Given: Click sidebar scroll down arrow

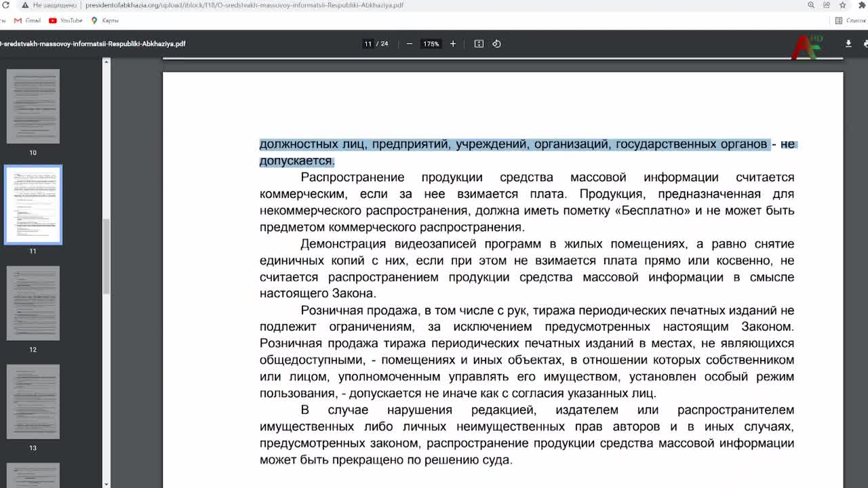Looking at the screenshot, I should click(x=106, y=484).
